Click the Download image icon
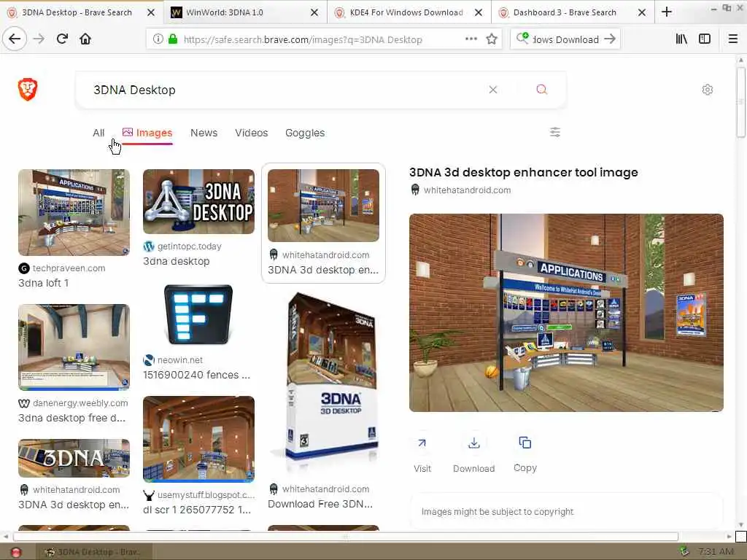 474,443
